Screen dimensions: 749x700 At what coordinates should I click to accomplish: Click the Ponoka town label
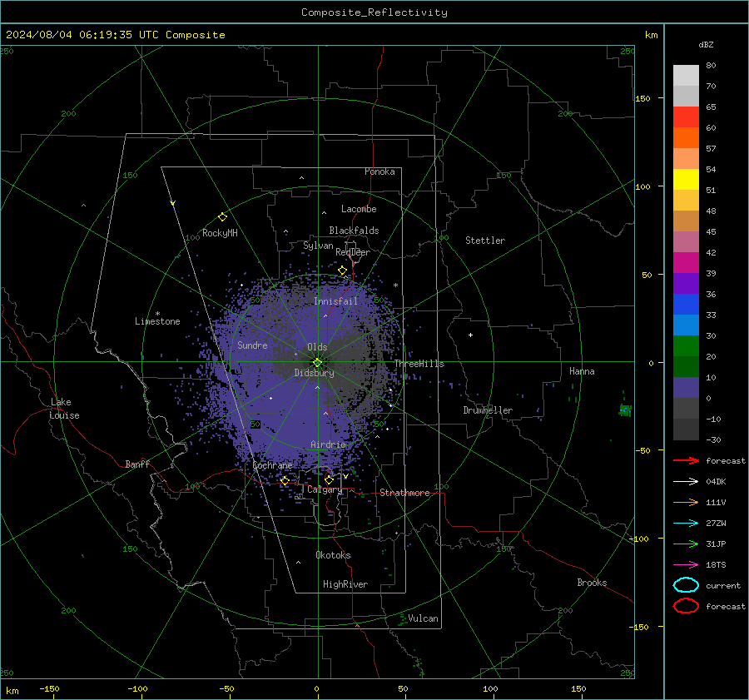pos(379,171)
